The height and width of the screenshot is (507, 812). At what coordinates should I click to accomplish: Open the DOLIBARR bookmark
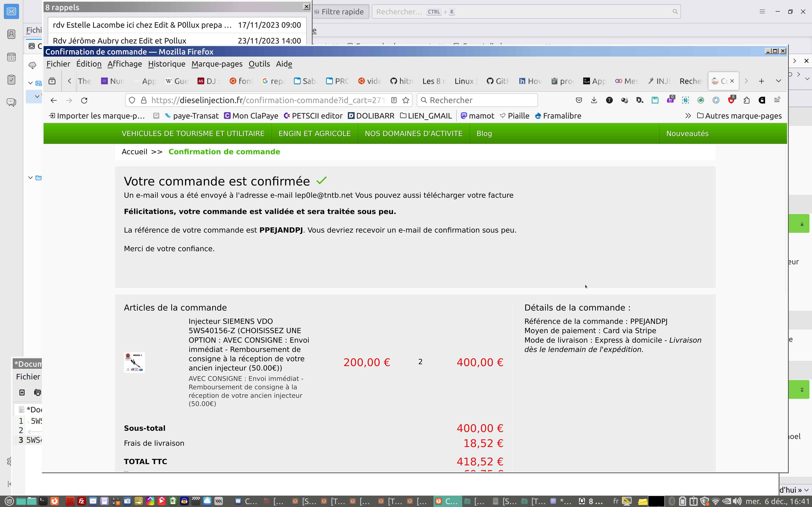point(371,116)
